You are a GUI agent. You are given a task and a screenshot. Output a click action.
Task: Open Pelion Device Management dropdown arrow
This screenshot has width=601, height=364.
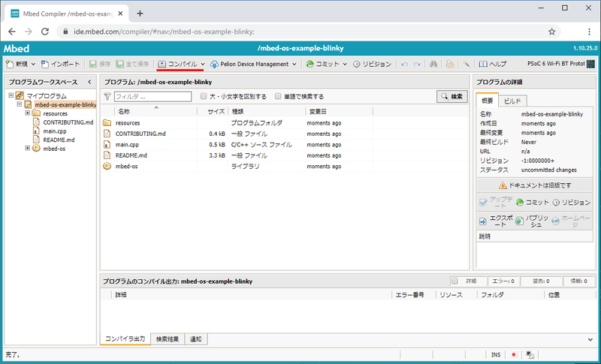click(x=294, y=65)
